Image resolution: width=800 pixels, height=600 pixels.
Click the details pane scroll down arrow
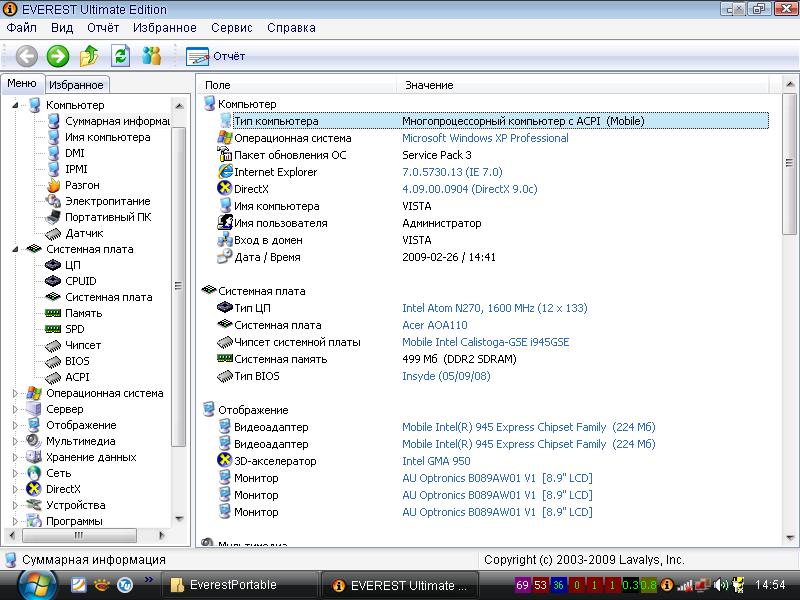coord(789,537)
